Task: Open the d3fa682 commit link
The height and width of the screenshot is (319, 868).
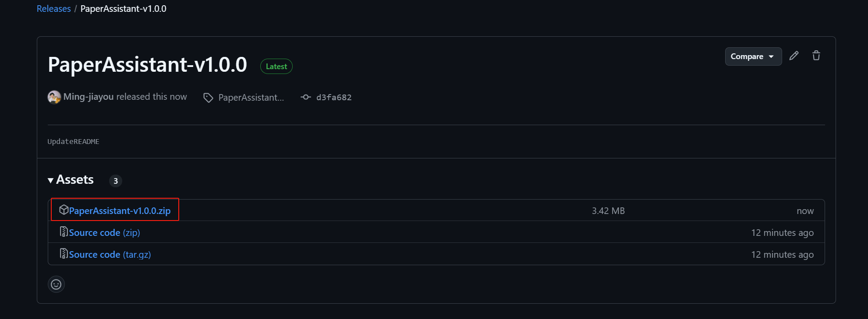Action: coord(334,97)
